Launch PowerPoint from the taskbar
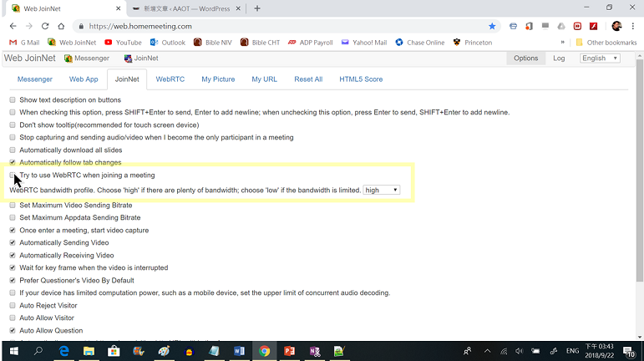Screen dimensions: 644x361 click(289, 352)
